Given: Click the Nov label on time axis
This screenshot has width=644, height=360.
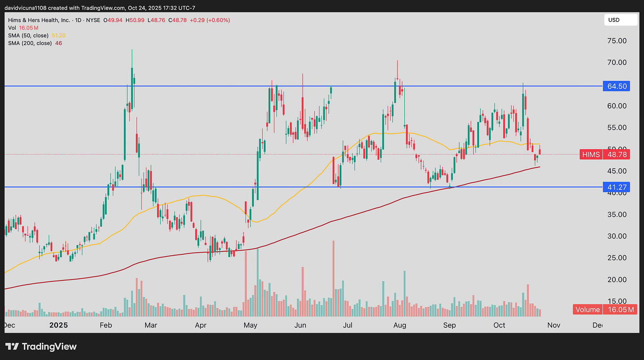Looking at the screenshot, I should [x=554, y=325].
